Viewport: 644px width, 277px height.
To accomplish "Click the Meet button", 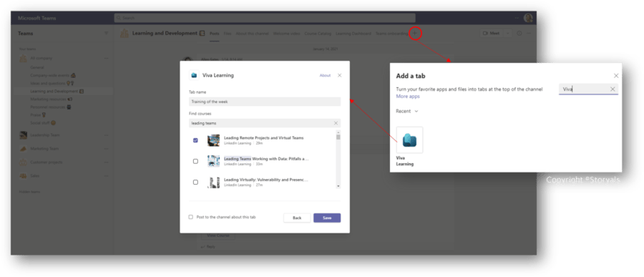I will (x=492, y=34).
